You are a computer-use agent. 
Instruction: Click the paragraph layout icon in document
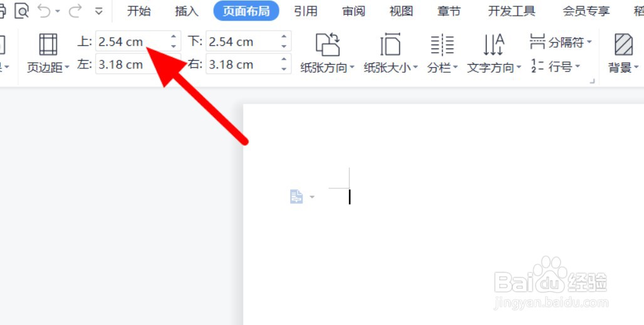point(296,196)
